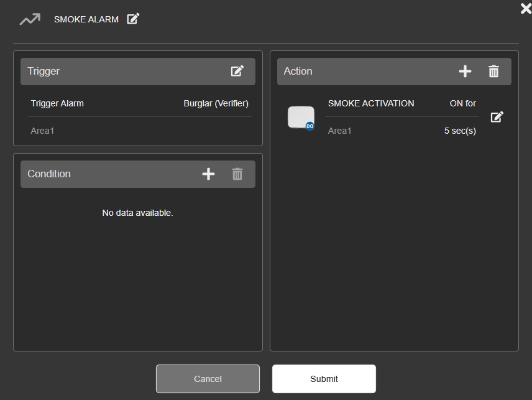Delete the selected Action

[x=493, y=72]
